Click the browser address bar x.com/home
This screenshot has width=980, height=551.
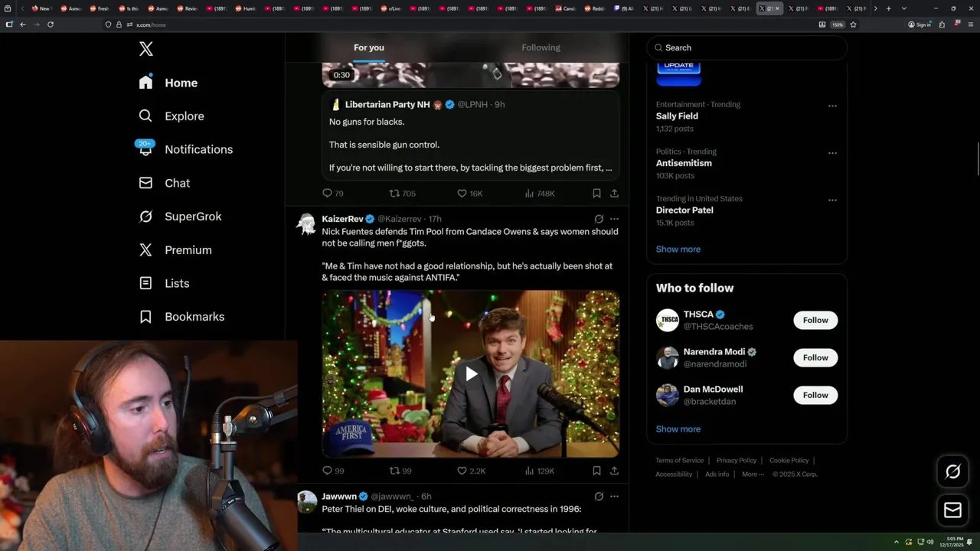click(459, 24)
